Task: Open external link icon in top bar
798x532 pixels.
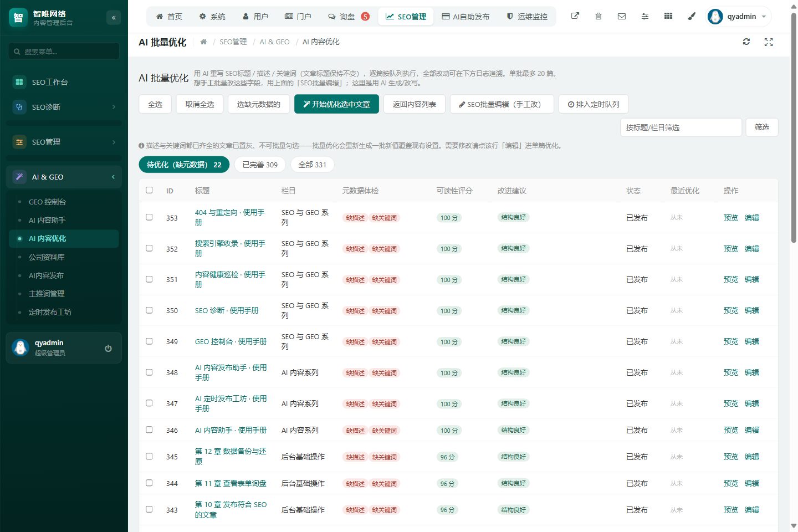Action: [x=575, y=16]
